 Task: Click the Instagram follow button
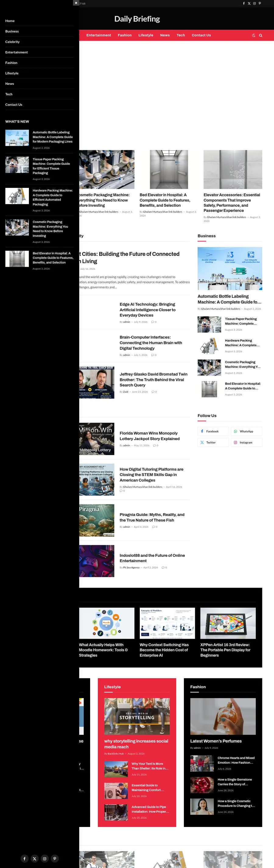click(x=246, y=442)
